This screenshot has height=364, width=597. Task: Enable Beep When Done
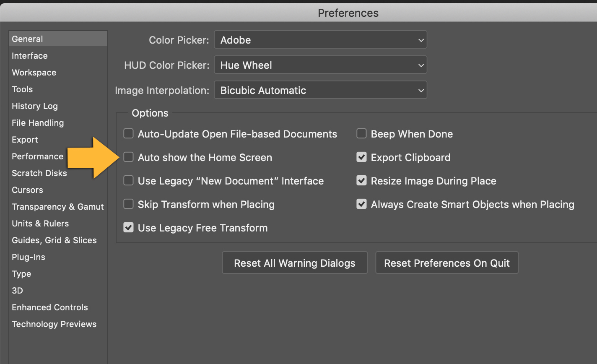(361, 133)
